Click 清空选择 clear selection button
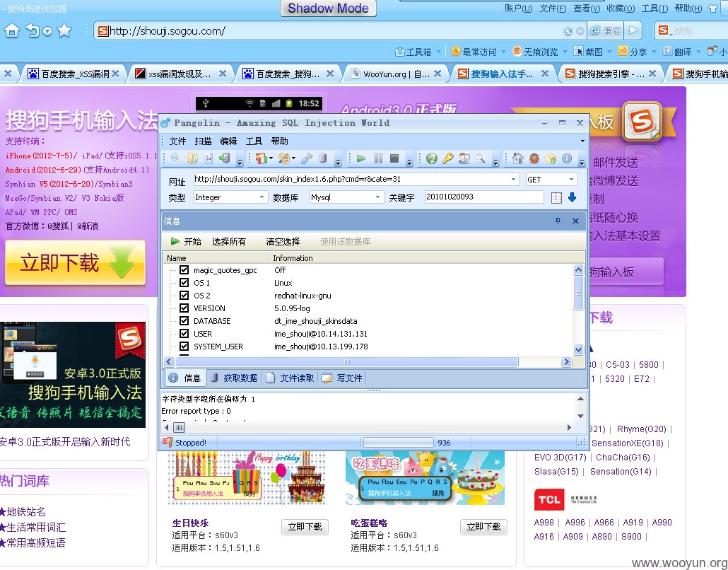The height and width of the screenshot is (570, 728). point(283,242)
